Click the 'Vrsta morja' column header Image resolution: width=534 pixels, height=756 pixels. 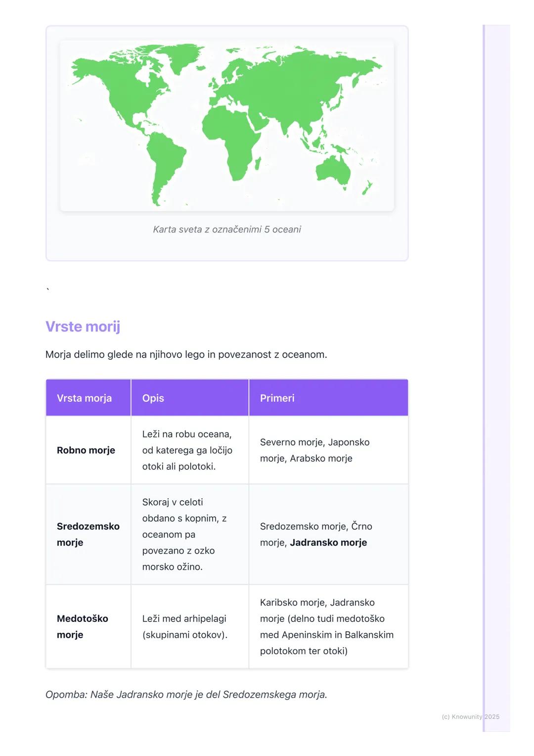tap(85, 398)
